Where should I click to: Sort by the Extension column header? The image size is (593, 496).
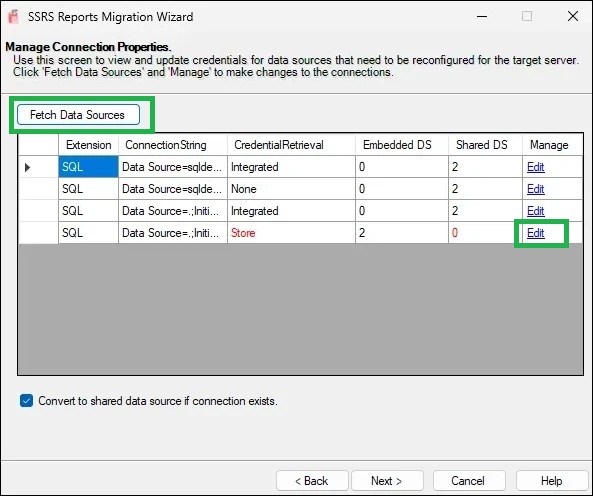[88, 145]
